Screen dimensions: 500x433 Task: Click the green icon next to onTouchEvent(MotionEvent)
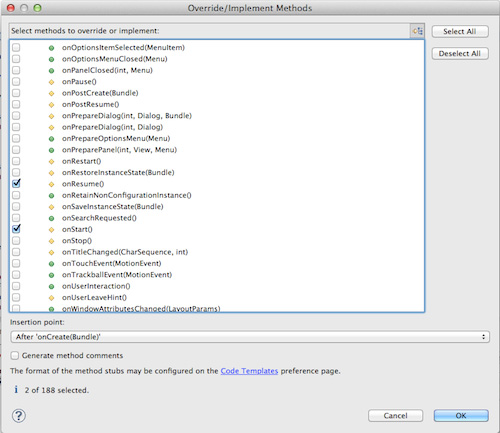coord(51,264)
